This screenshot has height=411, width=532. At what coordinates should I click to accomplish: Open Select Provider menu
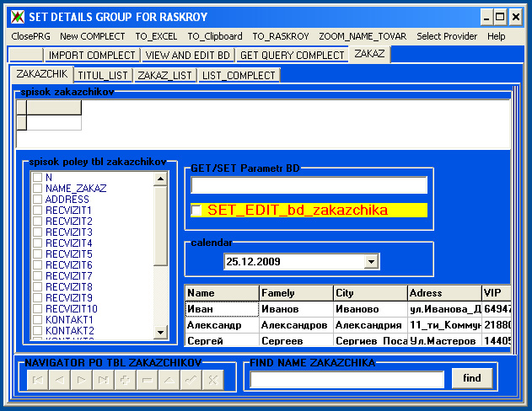click(x=447, y=36)
